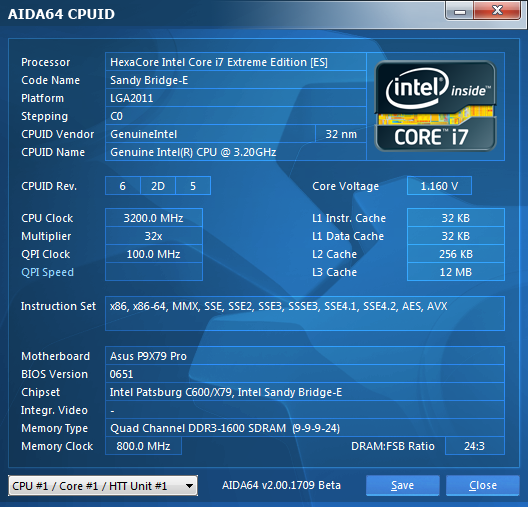Click the Multiplier 32x value box
Image resolution: width=528 pixels, height=507 pixels.
pyautogui.click(x=154, y=236)
